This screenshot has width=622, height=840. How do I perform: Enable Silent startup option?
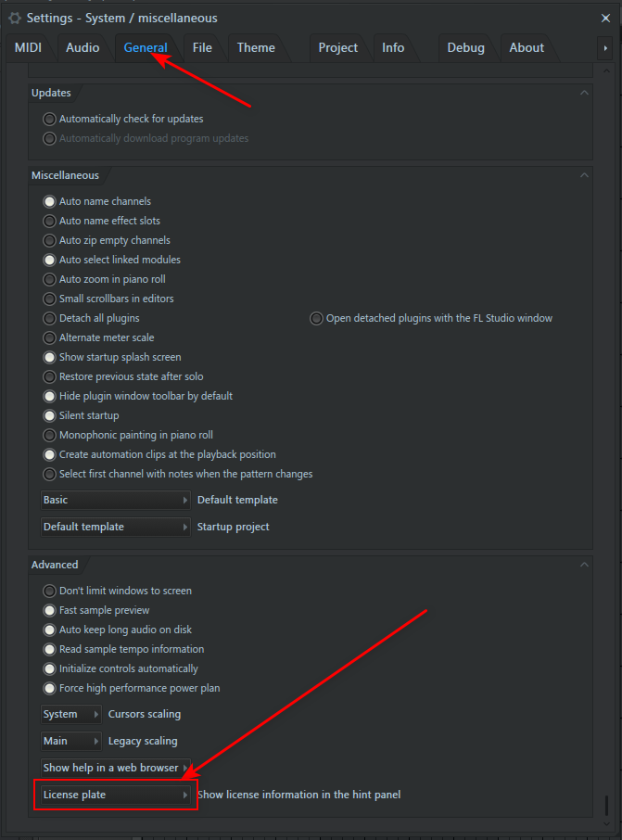(50, 415)
